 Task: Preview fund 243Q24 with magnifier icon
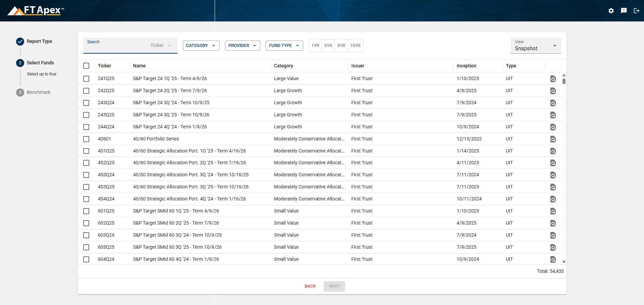[x=553, y=103]
